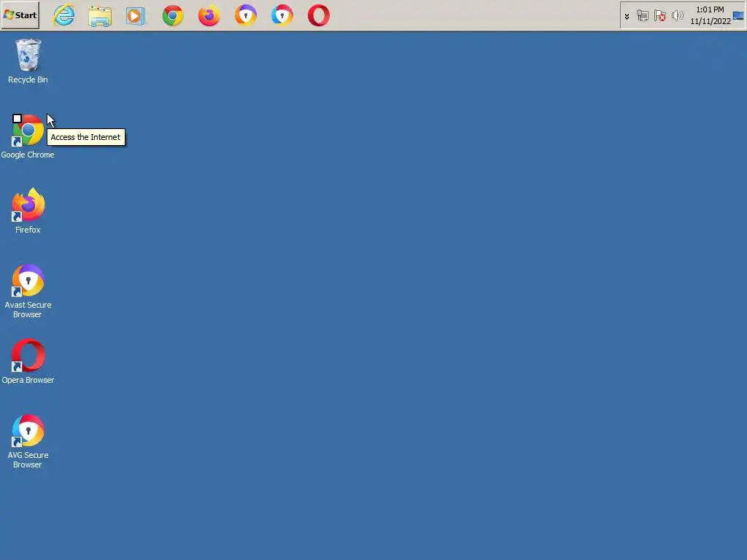Click Show Desktop button beside the clock

pos(738,16)
